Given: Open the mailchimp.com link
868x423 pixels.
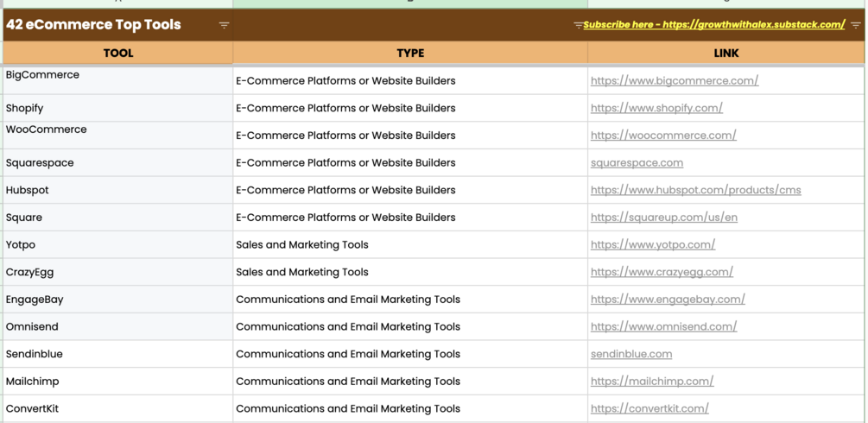Looking at the screenshot, I should 652,381.
